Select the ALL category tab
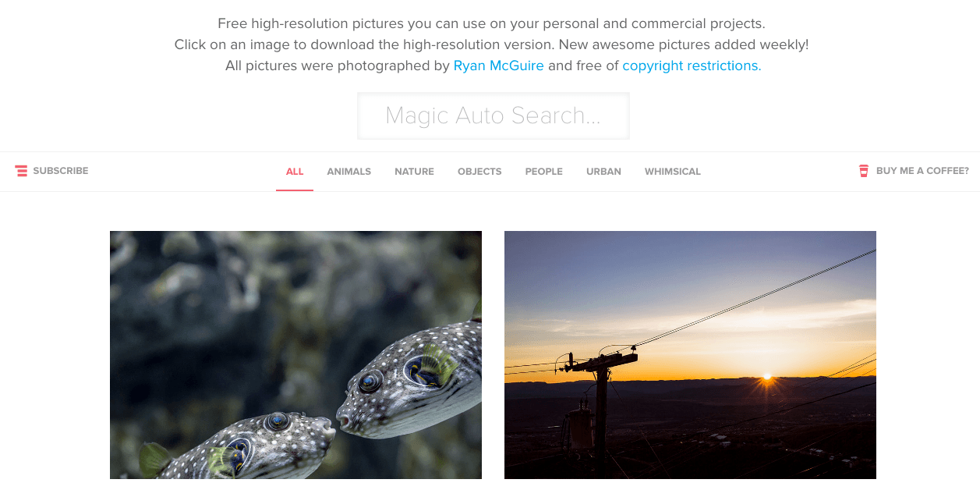This screenshot has width=980, height=490. [x=295, y=172]
